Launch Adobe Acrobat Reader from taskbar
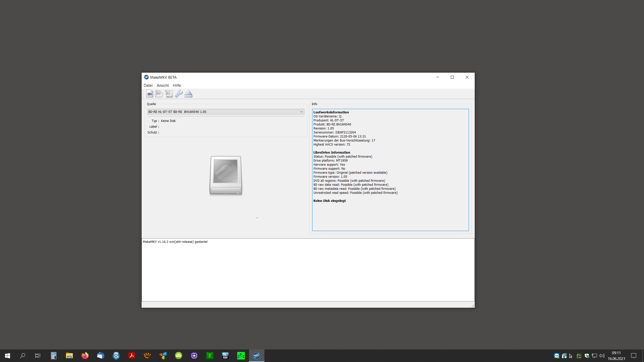Viewport: 644px width, 362px height. click(132, 355)
